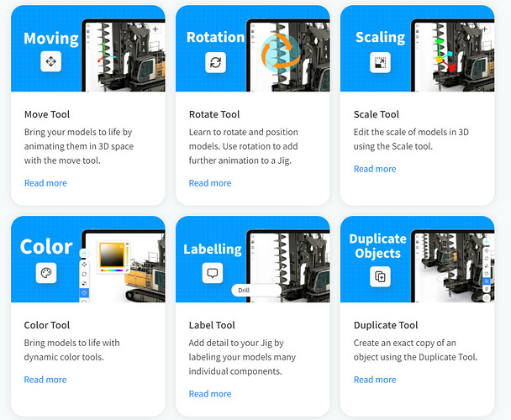Click 'Bring your models to life' description text
Image resolution: width=511 pixels, height=420 pixels.
point(78,146)
